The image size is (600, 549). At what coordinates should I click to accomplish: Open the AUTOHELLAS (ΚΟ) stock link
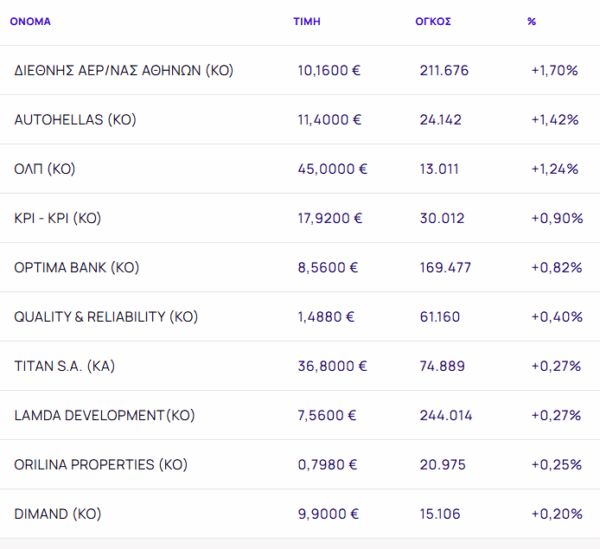(75, 120)
